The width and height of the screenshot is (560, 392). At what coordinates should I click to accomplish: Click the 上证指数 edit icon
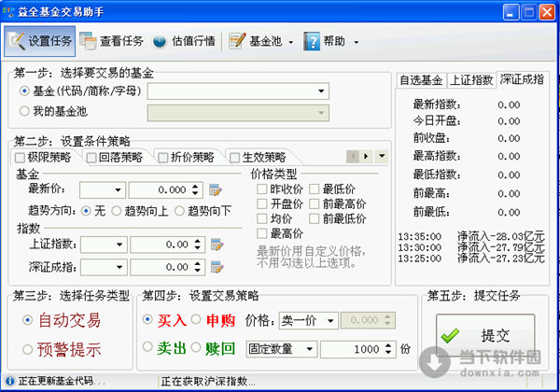click(217, 245)
